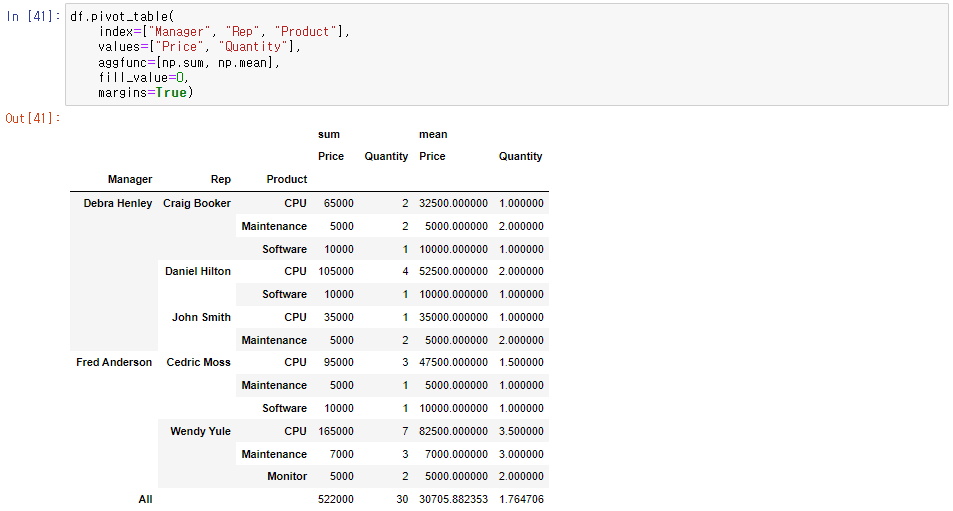Click the 105000 sum price cell

tap(336, 271)
